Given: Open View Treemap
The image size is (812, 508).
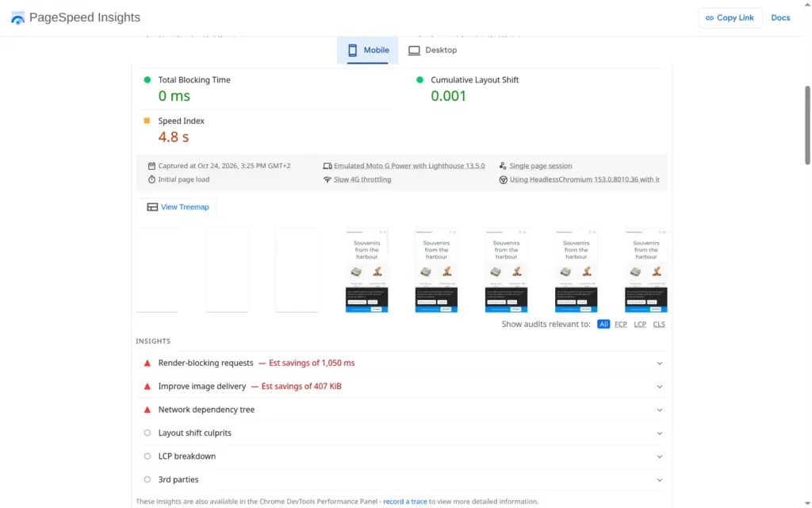Looking at the screenshot, I should point(178,207).
